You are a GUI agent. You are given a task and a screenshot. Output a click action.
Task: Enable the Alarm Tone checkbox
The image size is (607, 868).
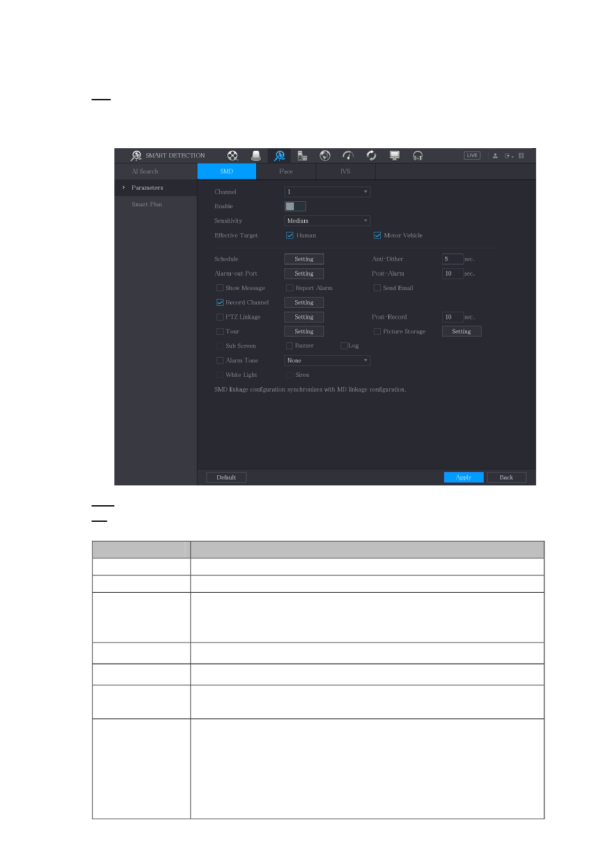(x=220, y=361)
